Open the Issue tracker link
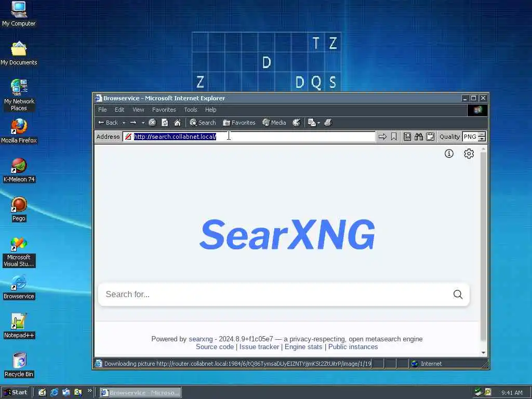The height and width of the screenshot is (399, 532). (259, 347)
